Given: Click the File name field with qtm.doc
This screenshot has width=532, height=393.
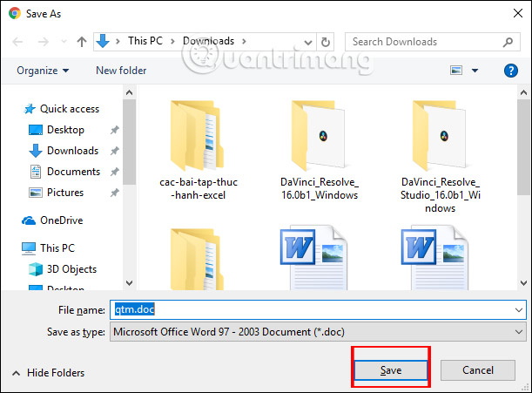Looking at the screenshot, I should click(313, 309).
